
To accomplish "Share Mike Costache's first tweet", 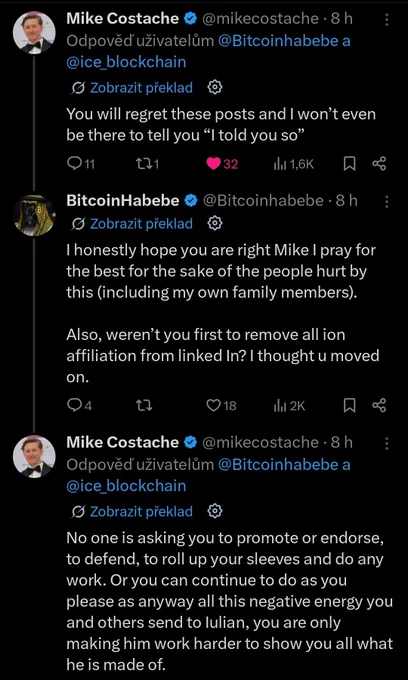I will tap(379, 164).
